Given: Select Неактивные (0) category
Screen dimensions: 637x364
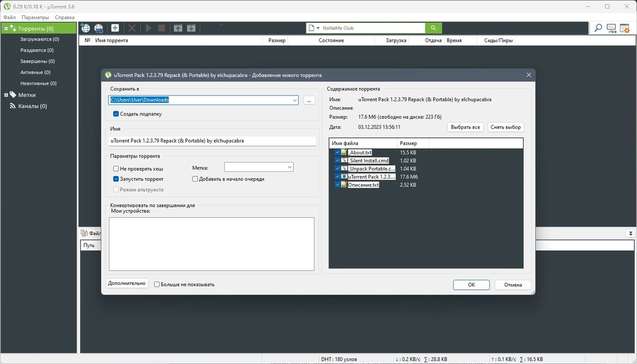Looking at the screenshot, I should click(38, 83).
